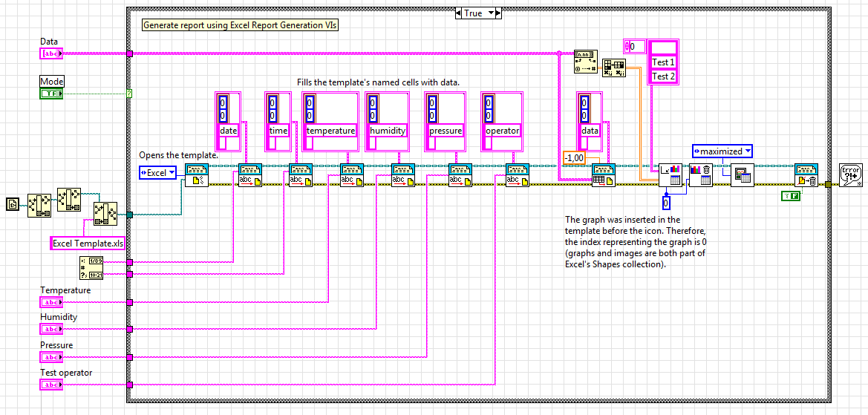Select the first Strip Path function
Image resolution: width=868 pixels, height=415 pixels.
tap(39, 206)
